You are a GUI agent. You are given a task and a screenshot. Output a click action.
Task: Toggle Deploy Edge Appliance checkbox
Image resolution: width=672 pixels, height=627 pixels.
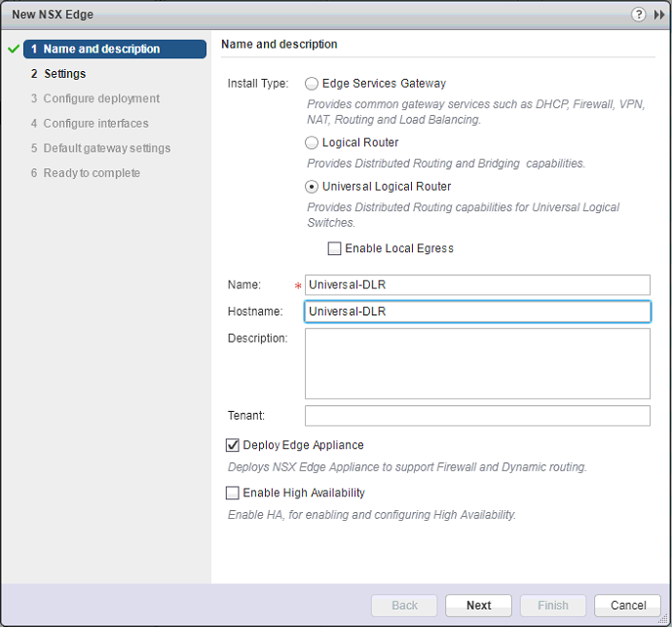233,445
